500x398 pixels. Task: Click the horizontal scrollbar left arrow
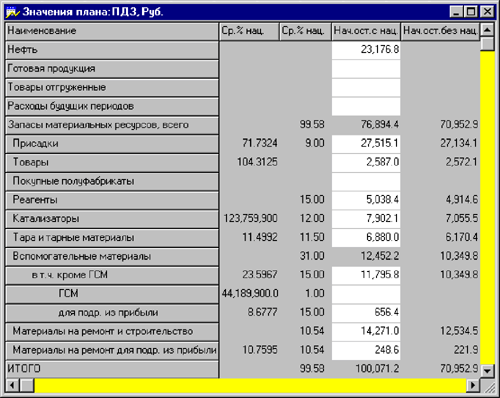pos(12,385)
